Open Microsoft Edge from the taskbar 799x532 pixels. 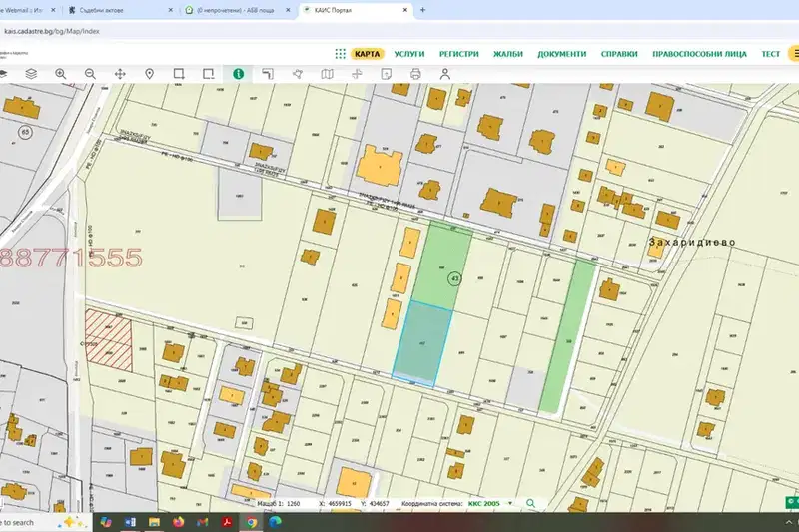point(276,522)
